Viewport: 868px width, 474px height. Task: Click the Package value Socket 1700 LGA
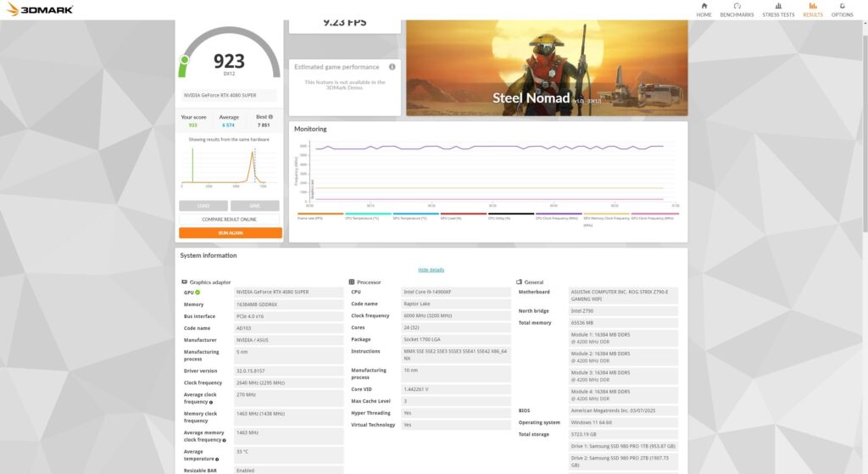click(455, 339)
